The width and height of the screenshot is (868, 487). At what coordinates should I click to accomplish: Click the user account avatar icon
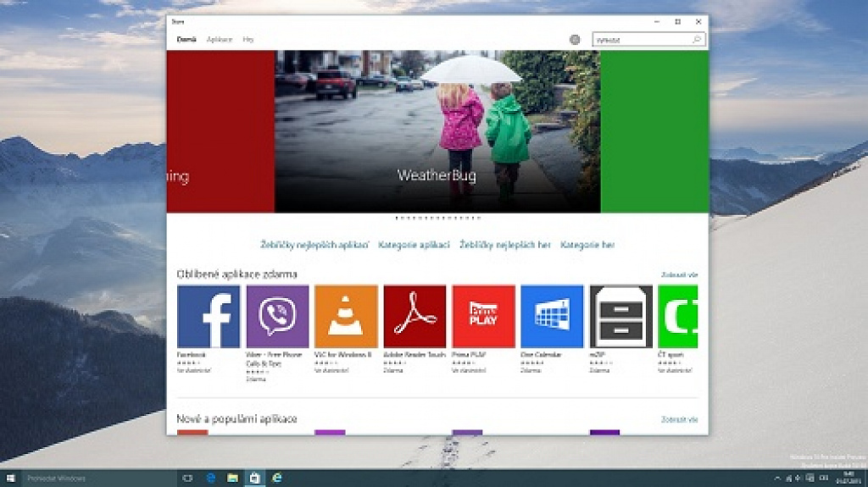[x=575, y=39]
